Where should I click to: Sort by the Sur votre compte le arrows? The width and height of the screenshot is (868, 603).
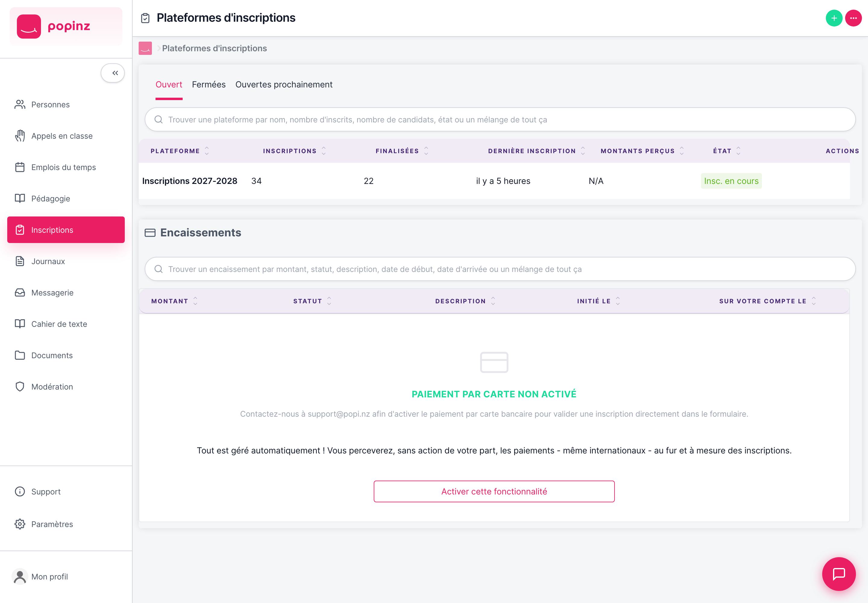(x=814, y=301)
